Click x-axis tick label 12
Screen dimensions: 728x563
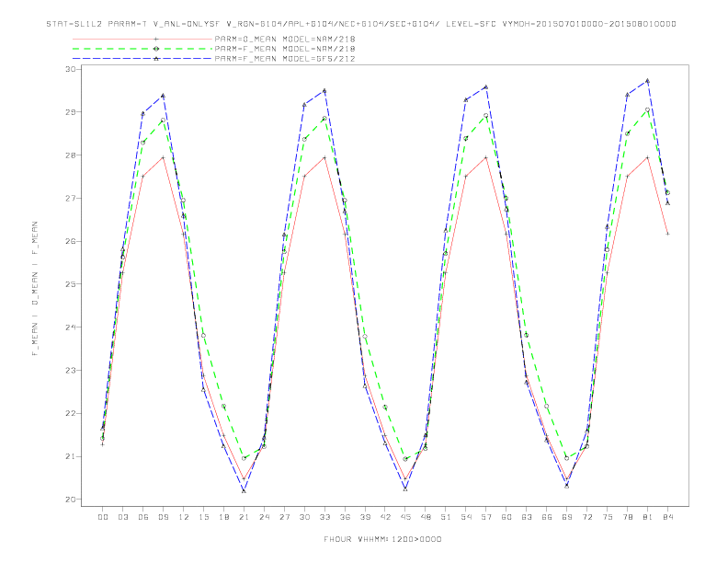pyautogui.click(x=184, y=517)
